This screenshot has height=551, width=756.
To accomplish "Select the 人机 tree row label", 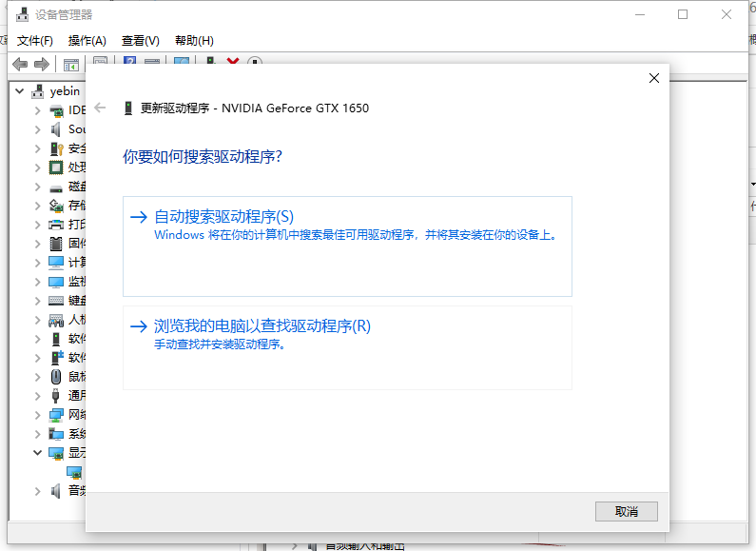I will click(x=77, y=320).
